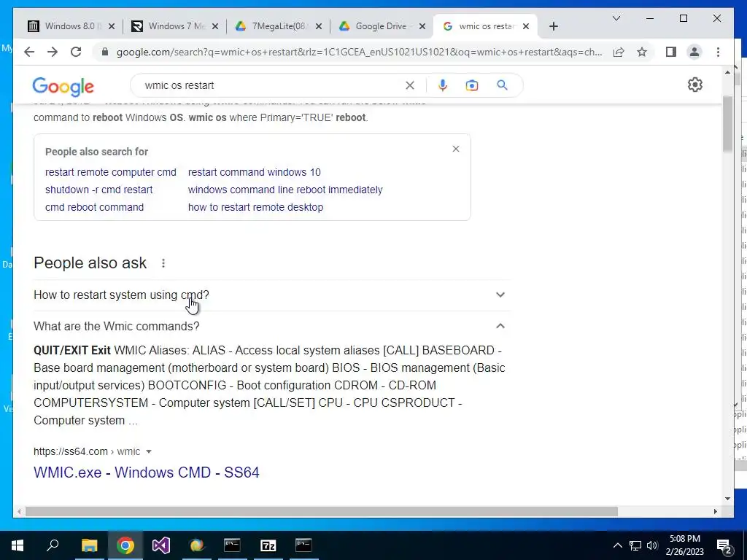Open Chrome's three-dot menu
This screenshot has width=747, height=560.
click(718, 52)
